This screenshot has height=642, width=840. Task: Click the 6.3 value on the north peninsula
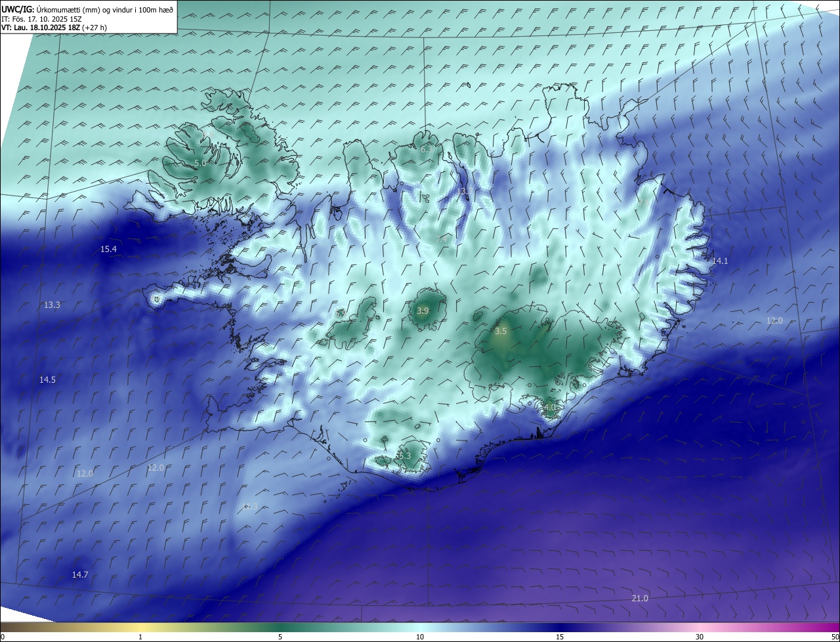tap(426, 149)
